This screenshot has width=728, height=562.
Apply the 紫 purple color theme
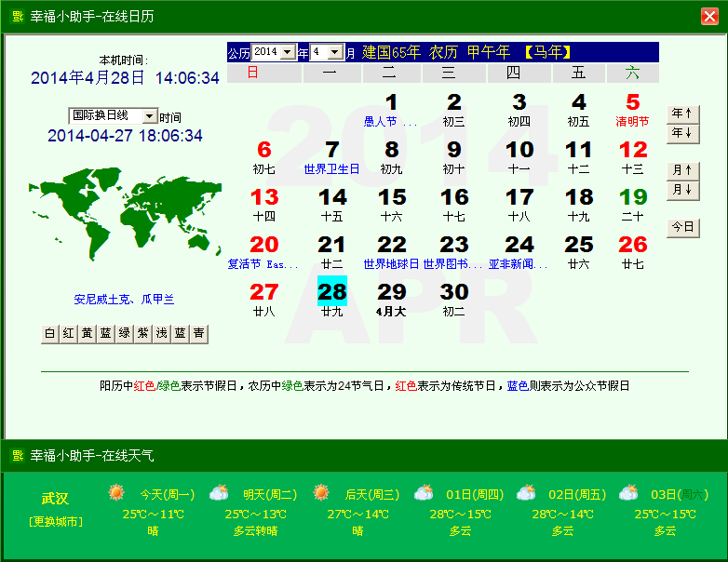(x=142, y=334)
